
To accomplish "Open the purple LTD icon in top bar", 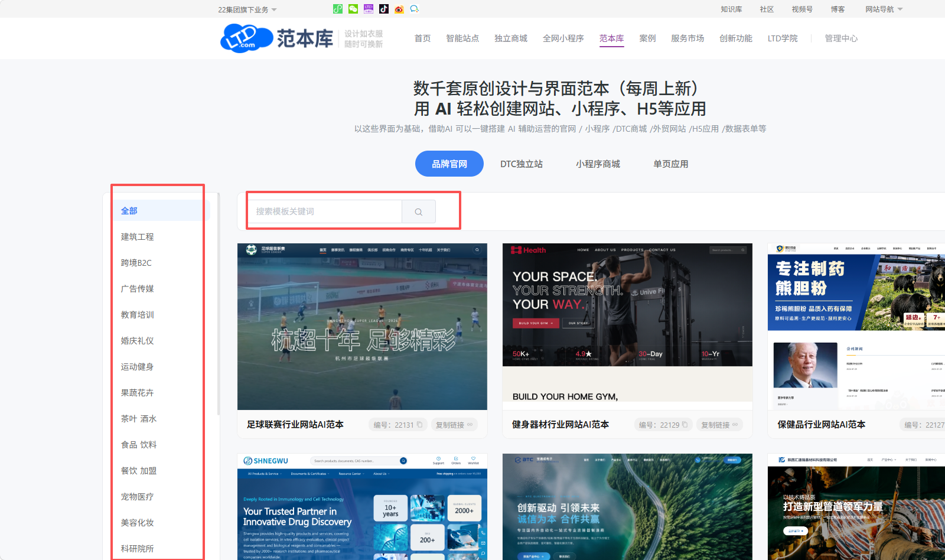I will coord(369,9).
